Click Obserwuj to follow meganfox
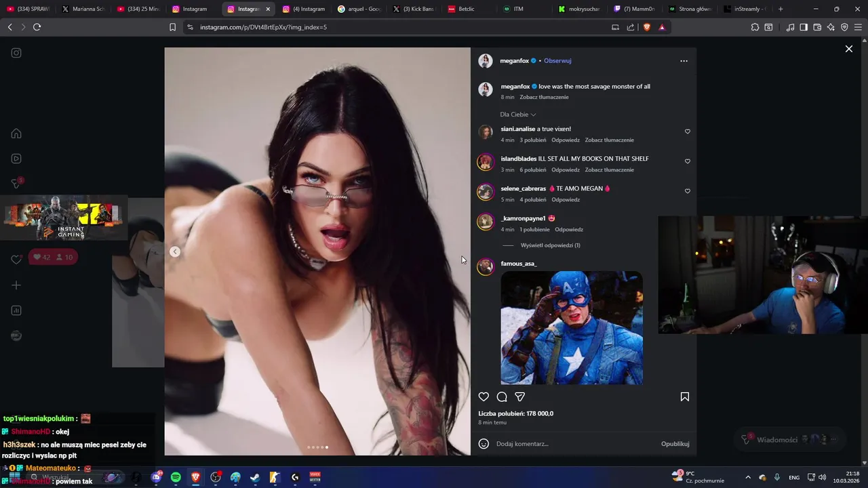 [557, 60]
